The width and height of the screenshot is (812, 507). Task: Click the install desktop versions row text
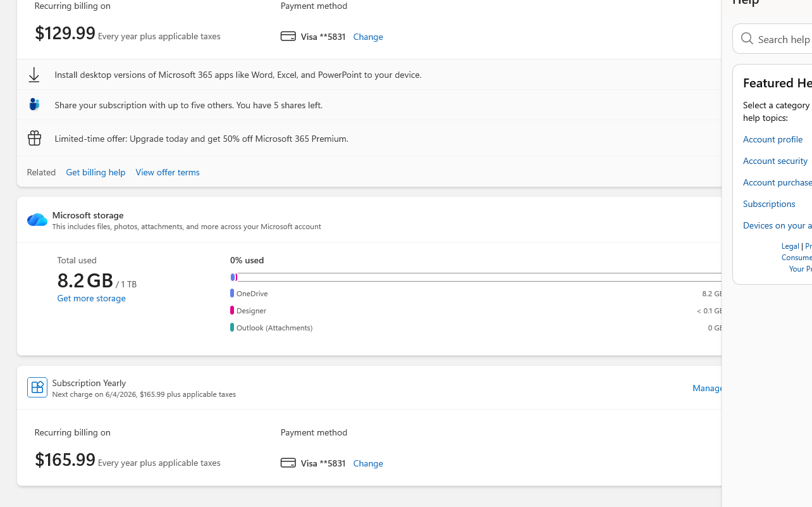click(238, 75)
